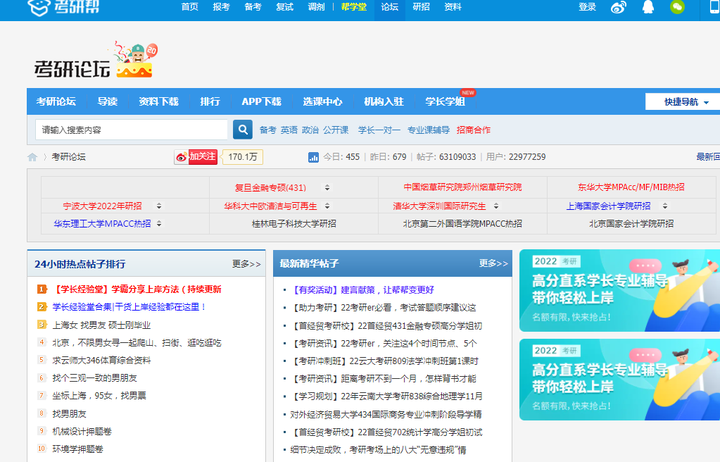
Task: Expand arrow beside 华东理工大学MPACC热招
Action: pos(159,224)
